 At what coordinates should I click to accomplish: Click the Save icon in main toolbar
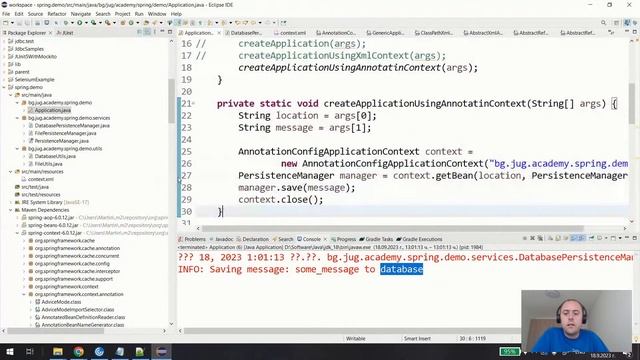tap(19, 23)
